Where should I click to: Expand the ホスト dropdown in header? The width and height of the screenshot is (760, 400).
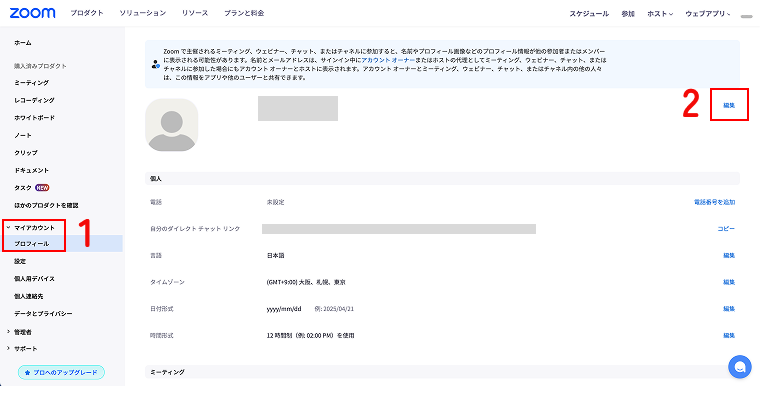(661, 15)
